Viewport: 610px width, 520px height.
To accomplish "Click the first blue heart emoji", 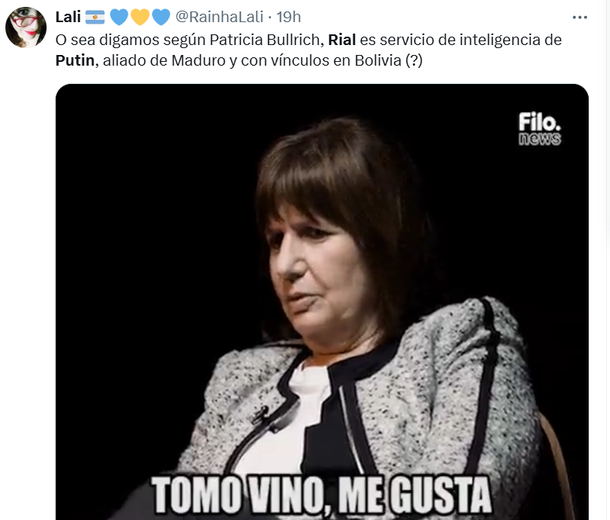I will 119,17.
